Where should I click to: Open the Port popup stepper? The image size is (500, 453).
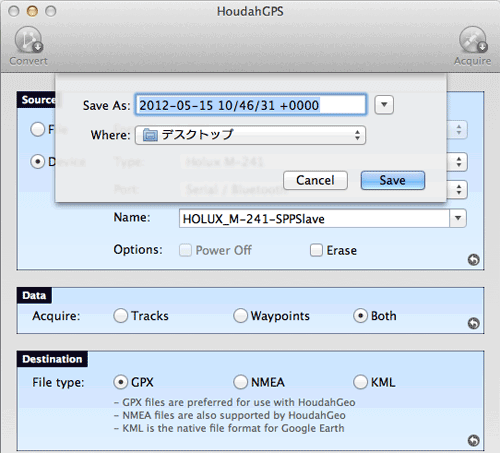[459, 190]
